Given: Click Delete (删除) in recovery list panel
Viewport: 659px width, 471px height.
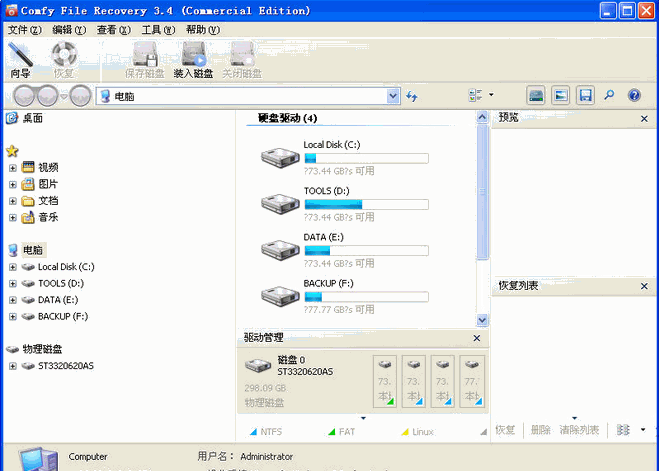Looking at the screenshot, I should click(540, 430).
